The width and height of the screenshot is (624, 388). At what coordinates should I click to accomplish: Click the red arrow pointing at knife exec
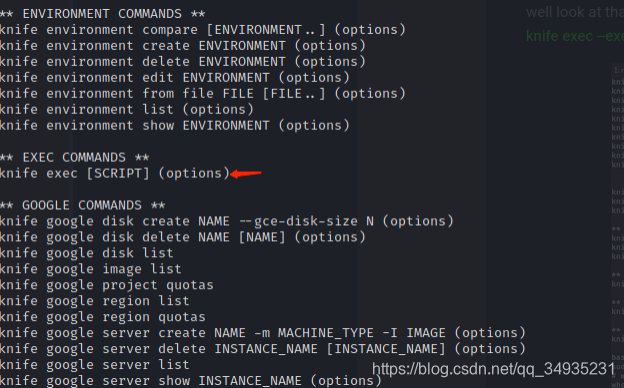[x=246, y=174]
